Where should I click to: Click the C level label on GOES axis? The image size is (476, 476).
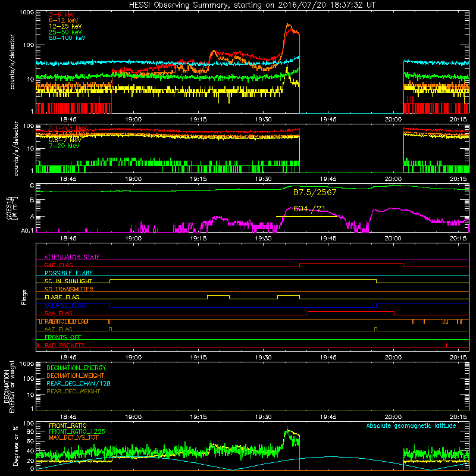tap(32, 186)
